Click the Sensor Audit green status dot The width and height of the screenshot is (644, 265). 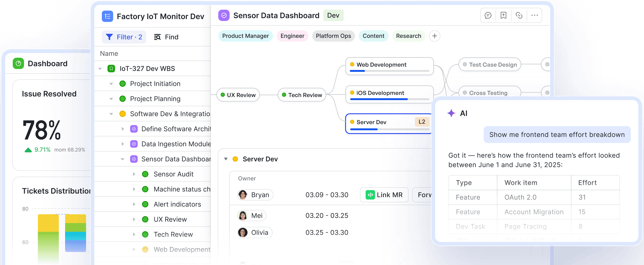click(145, 174)
